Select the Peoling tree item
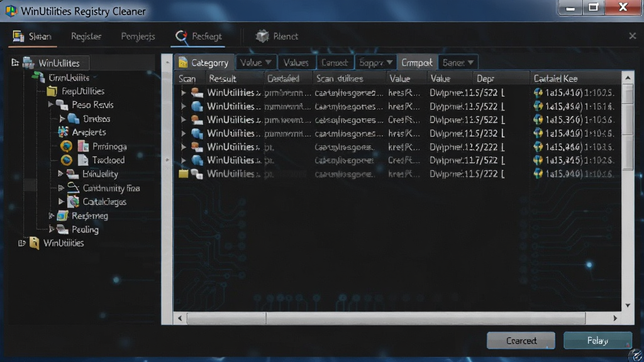The height and width of the screenshot is (362, 644). click(85, 229)
